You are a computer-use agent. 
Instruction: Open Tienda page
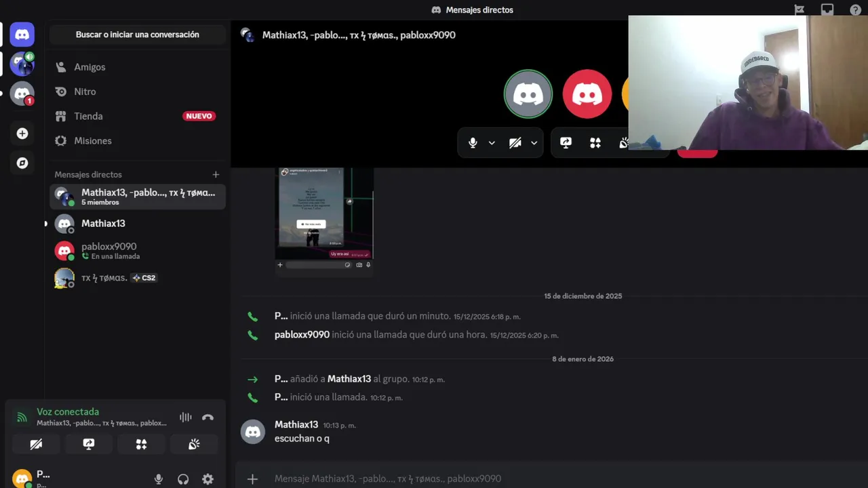coord(138,116)
